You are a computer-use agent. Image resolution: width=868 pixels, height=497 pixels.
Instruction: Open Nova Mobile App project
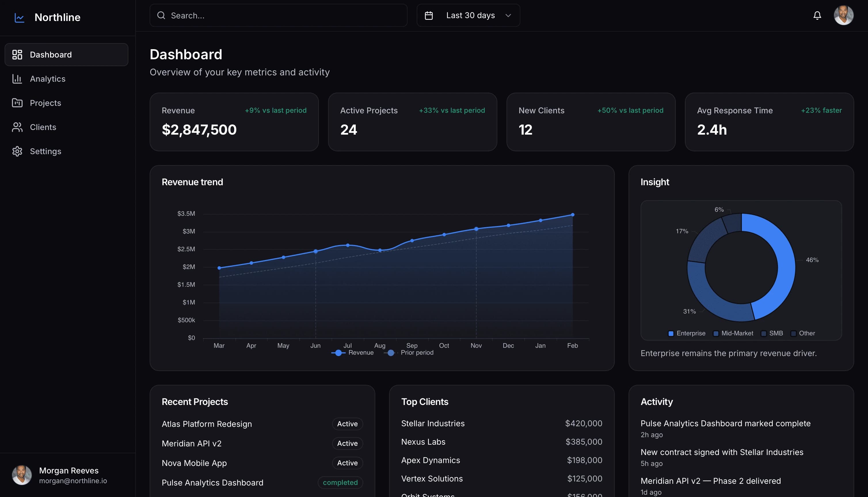pyautogui.click(x=262, y=463)
